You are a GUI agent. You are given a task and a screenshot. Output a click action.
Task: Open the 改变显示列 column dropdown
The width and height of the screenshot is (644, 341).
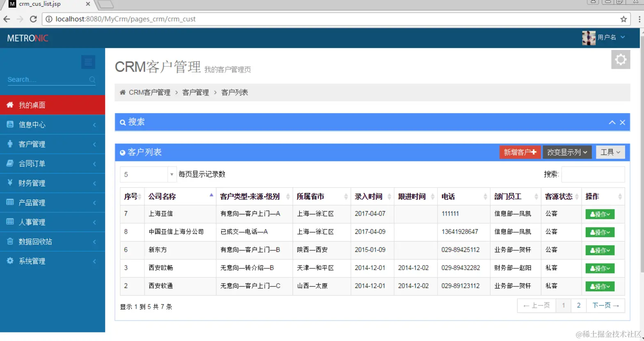click(x=567, y=152)
